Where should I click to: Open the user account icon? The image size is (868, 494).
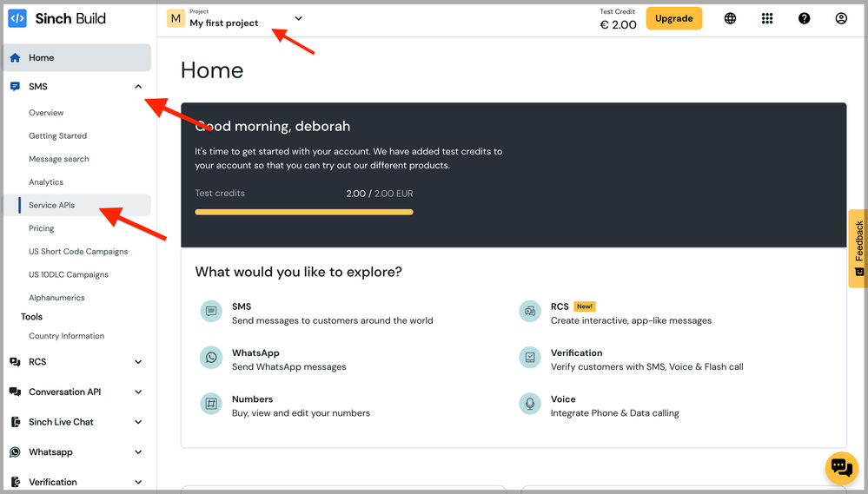tap(841, 18)
